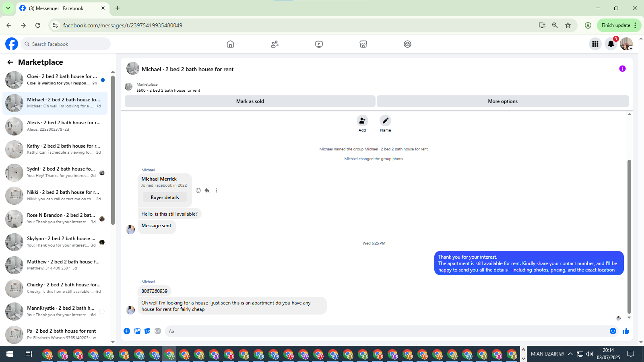Screen dimensions: 644x362
Task: Open browser zoom magnifier icon
Action: 555,25
